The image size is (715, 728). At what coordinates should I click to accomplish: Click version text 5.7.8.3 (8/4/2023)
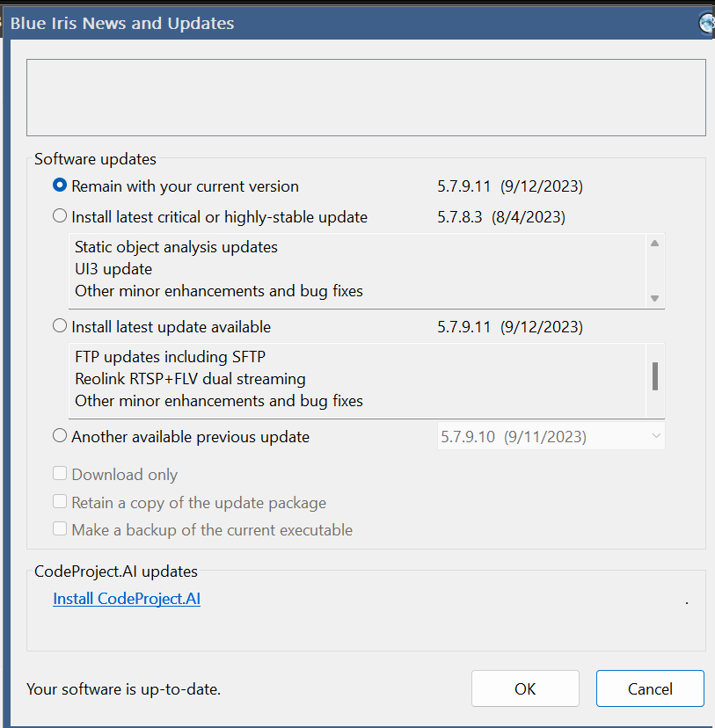pyautogui.click(x=501, y=217)
